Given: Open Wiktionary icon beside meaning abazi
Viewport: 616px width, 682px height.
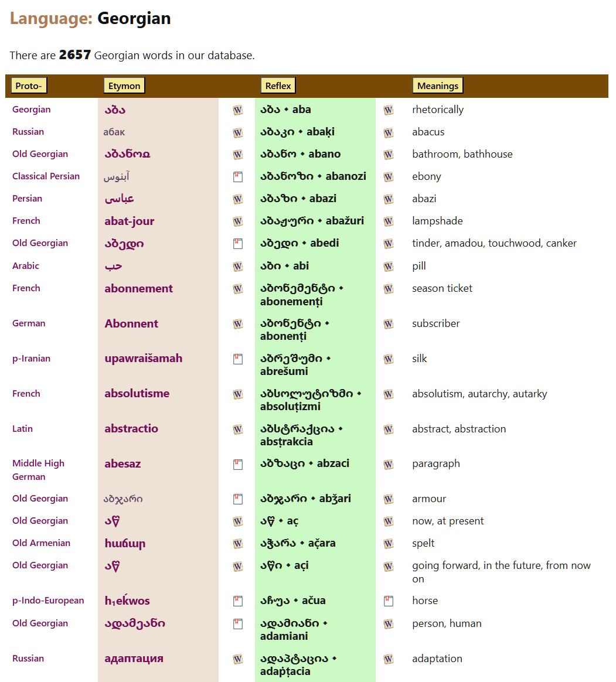Looking at the screenshot, I should point(389,199).
